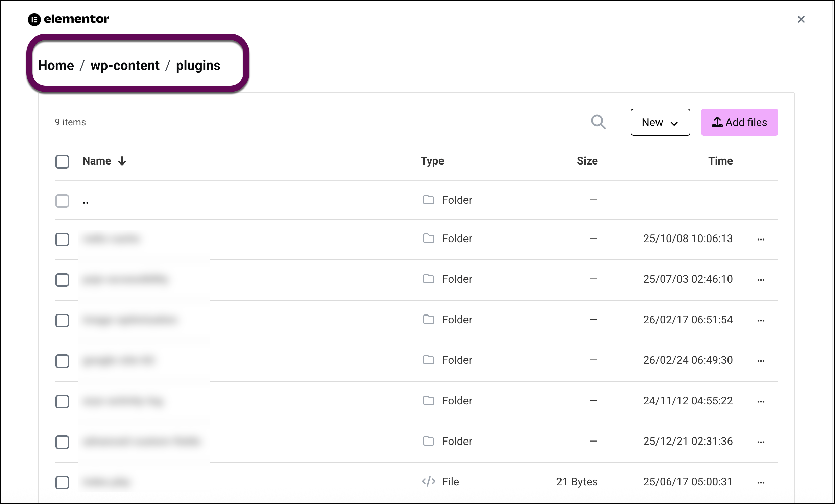Close the file manager with the X icon
The image size is (835, 504).
pyautogui.click(x=801, y=19)
